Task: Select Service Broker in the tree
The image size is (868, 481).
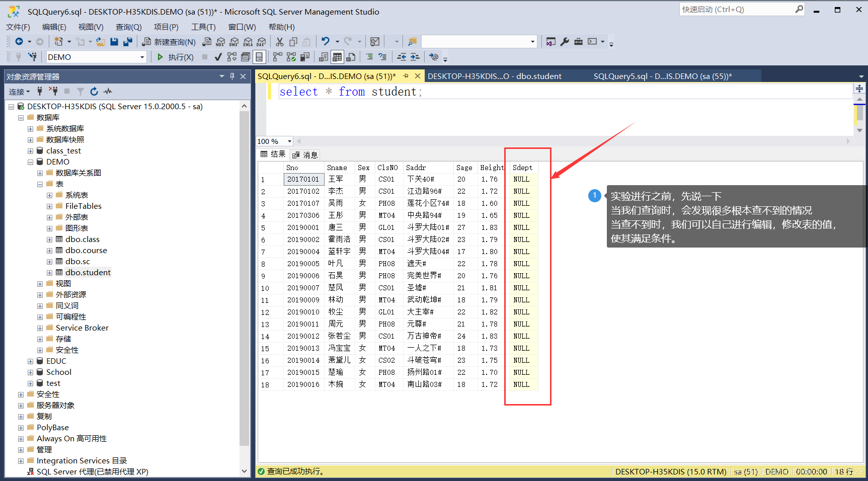Action: pos(82,328)
